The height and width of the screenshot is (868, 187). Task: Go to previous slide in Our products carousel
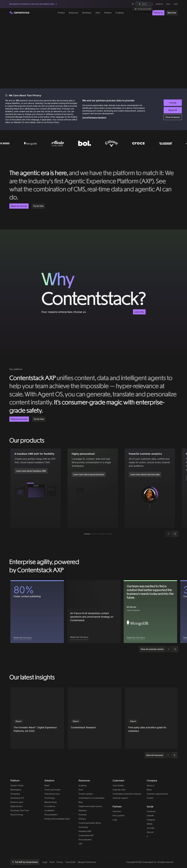(169, 534)
